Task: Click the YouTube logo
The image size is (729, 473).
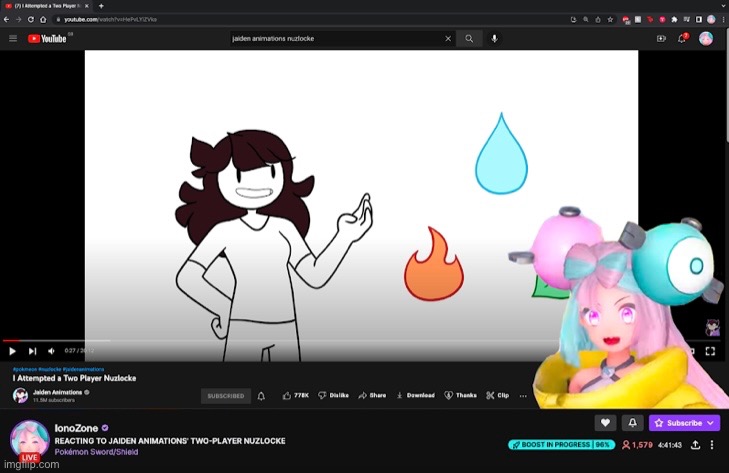Action: pos(47,39)
